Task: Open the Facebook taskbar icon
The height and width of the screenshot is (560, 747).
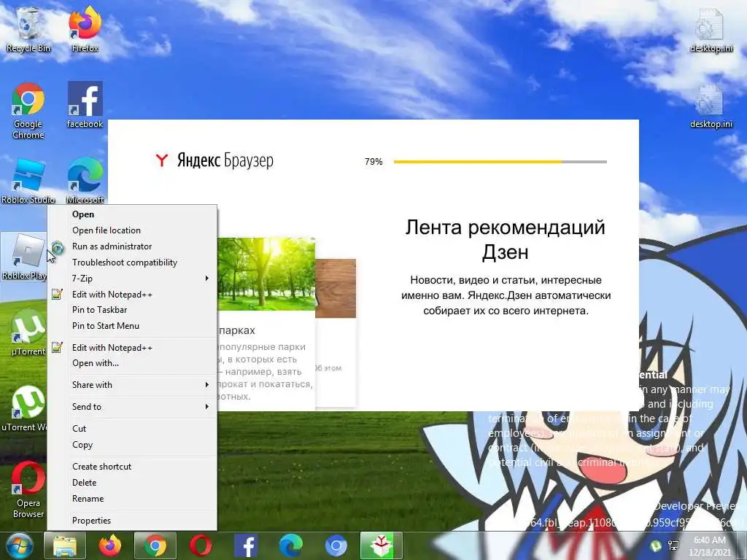Action: [x=246, y=545]
